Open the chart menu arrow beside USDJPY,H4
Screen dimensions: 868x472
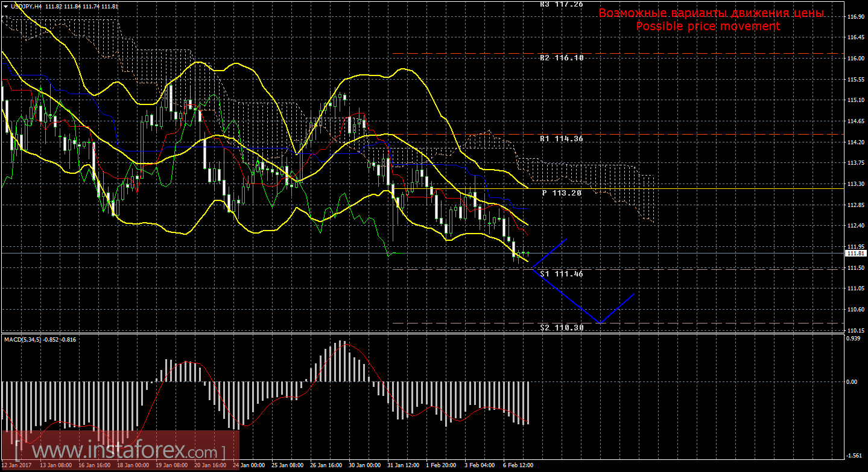5,5
